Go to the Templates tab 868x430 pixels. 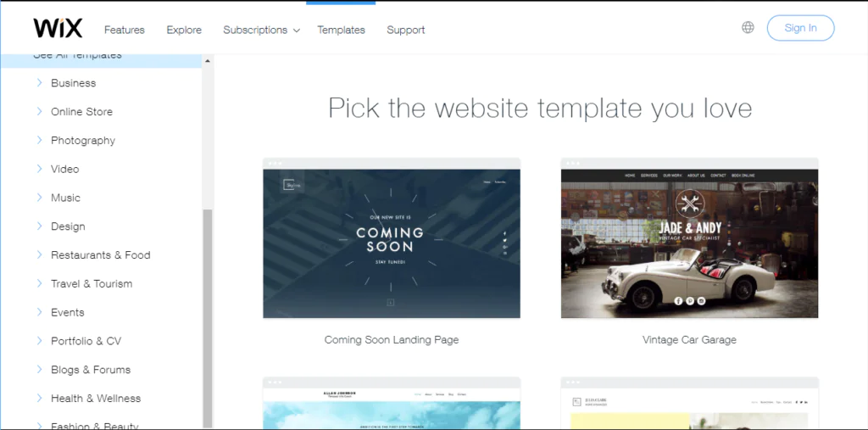[341, 30]
